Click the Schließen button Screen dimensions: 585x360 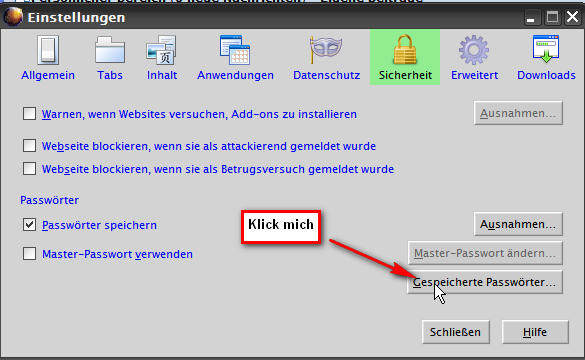456,332
